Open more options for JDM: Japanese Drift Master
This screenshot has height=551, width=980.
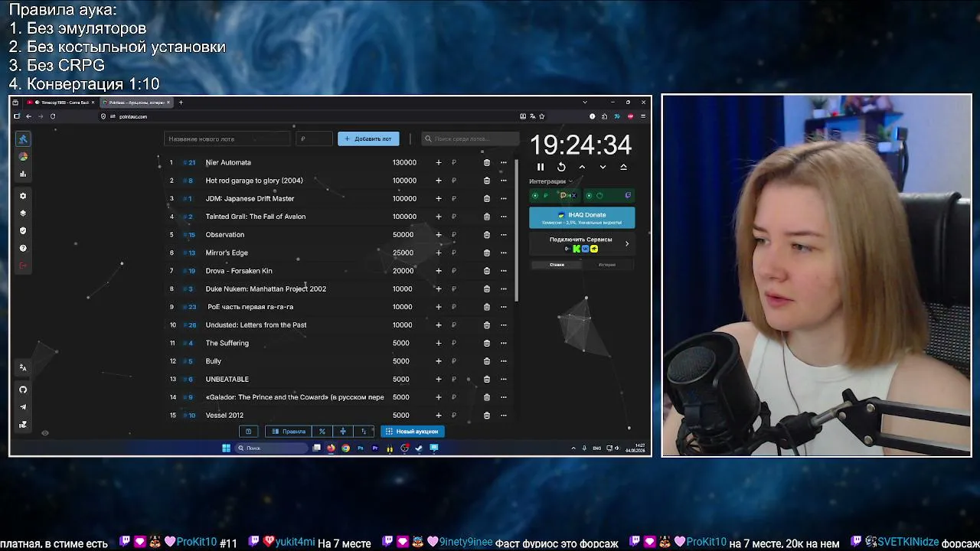[x=504, y=199]
